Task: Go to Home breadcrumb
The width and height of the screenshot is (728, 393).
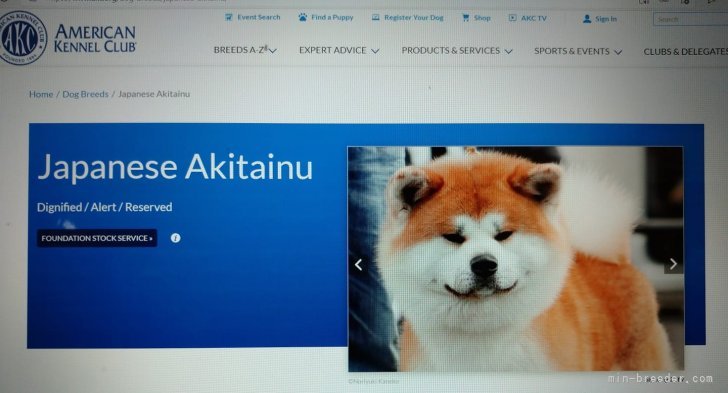Action: point(41,94)
